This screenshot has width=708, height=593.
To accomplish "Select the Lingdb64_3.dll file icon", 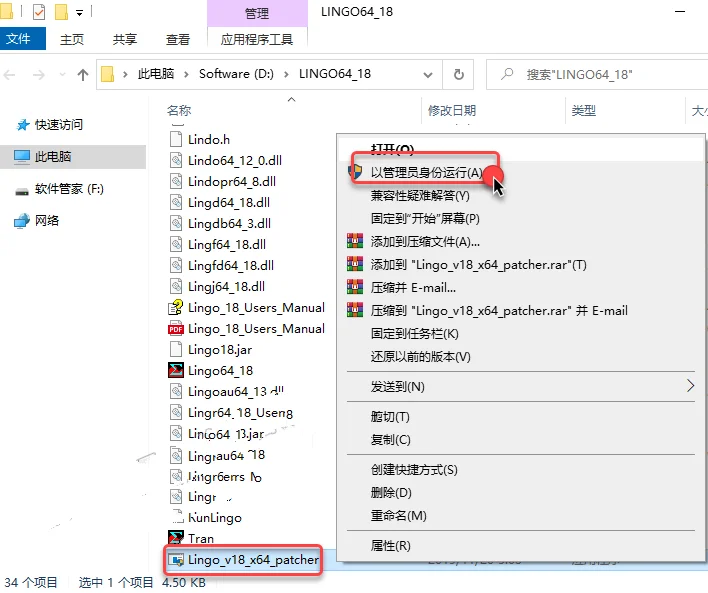I will click(x=176, y=223).
